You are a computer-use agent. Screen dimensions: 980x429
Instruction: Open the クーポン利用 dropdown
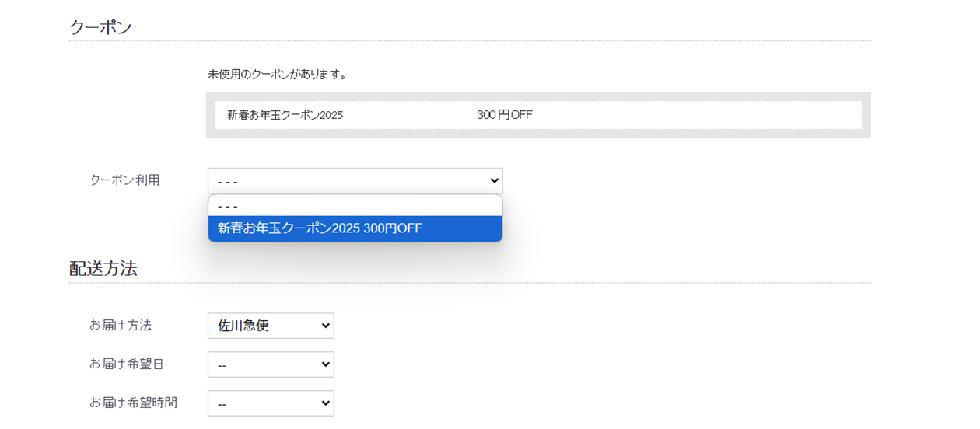click(x=355, y=180)
